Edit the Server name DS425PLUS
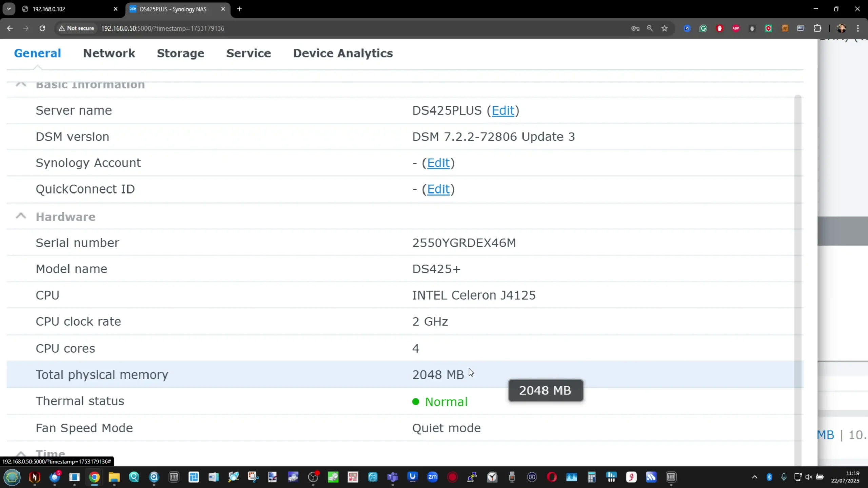This screenshot has width=868, height=488. [x=503, y=110]
